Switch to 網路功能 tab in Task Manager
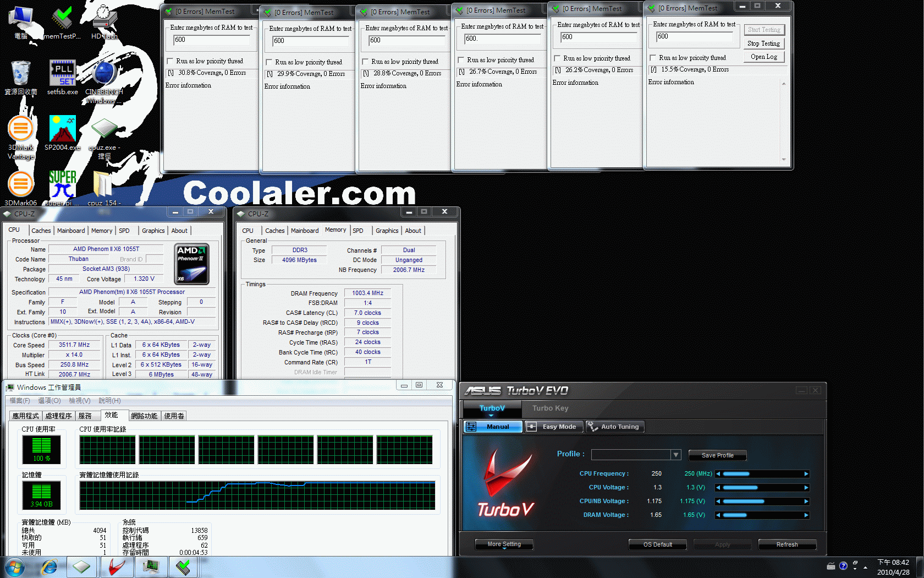Image resolution: width=924 pixels, height=578 pixels. (144, 416)
